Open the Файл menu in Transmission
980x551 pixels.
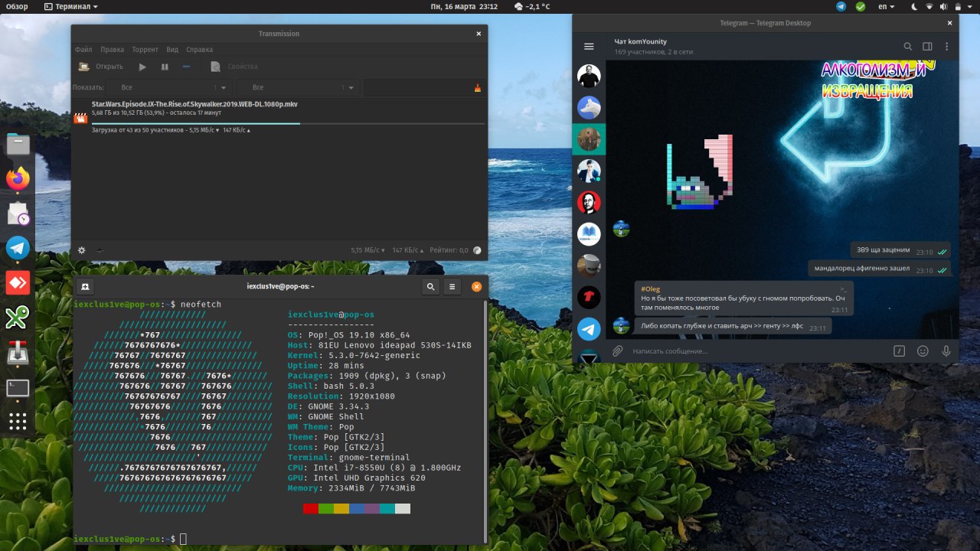(83, 50)
